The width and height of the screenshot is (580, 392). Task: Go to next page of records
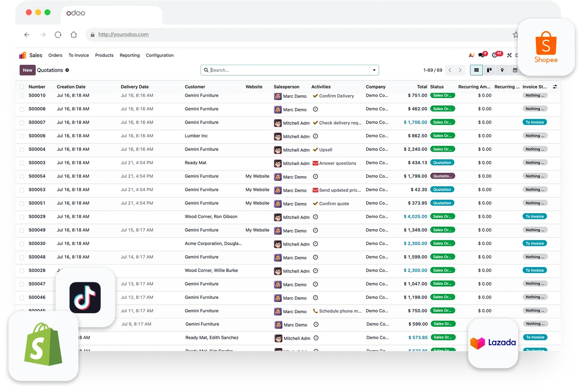coord(460,70)
